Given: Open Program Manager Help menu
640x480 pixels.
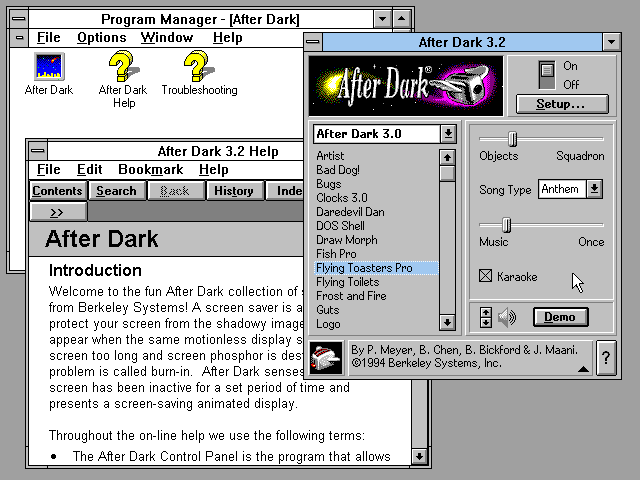Looking at the screenshot, I should tap(228, 38).
